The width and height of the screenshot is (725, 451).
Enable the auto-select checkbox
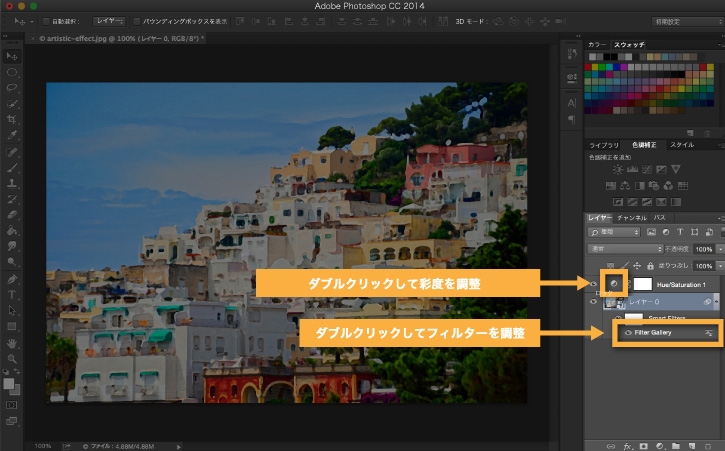click(x=46, y=21)
